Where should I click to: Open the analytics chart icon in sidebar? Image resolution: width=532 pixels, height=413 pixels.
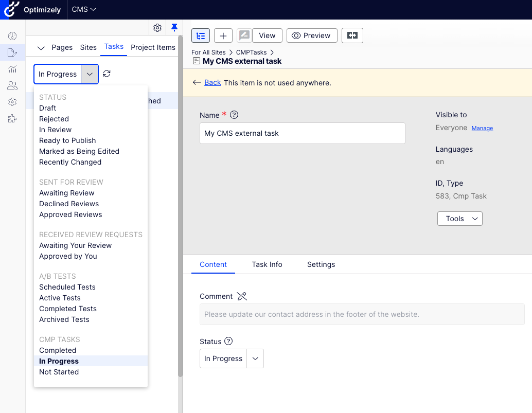tap(12, 69)
